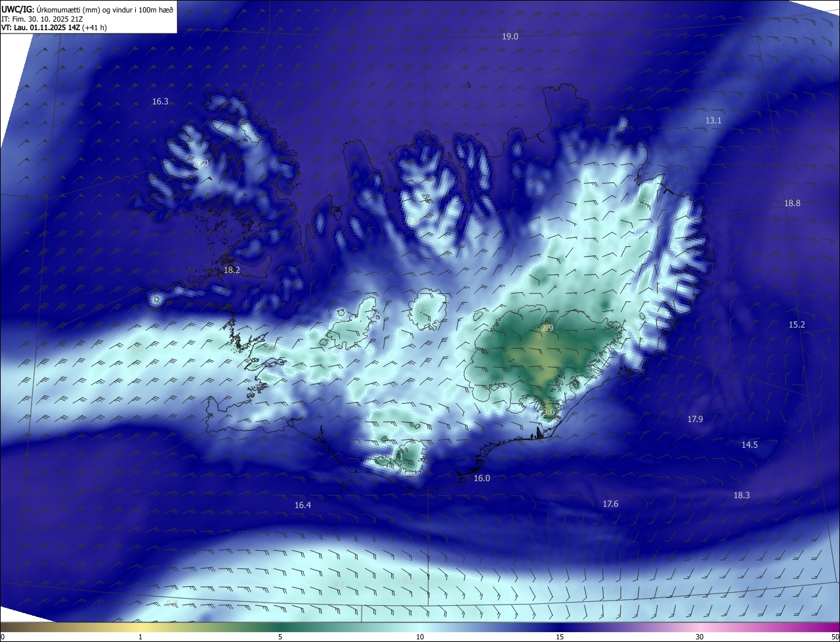Click the color scale tick labeled 50

tap(834, 637)
